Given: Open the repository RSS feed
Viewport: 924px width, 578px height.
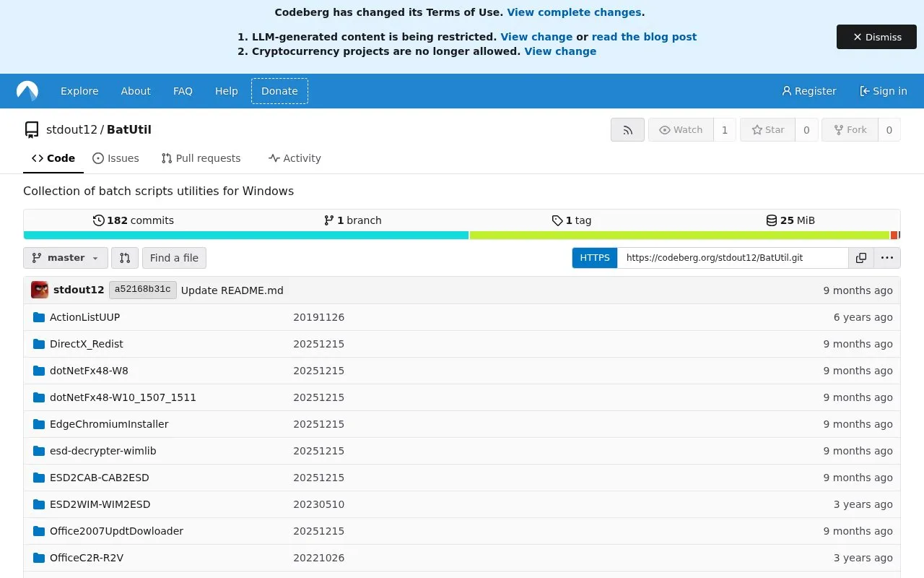Looking at the screenshot, I should pos(627,130).
